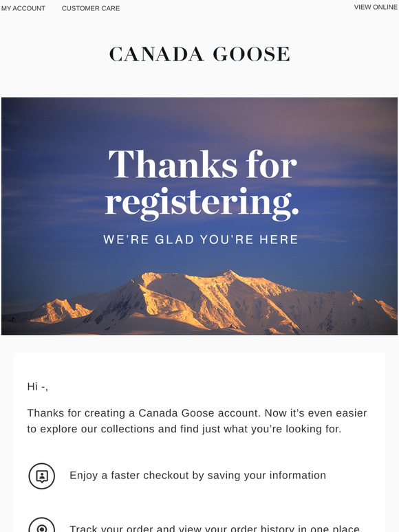The image size is (399, 532).
Task: Click the 'WE'RE GLAD YOU'RE HERE' subtitle
Action: click(201, 239)
